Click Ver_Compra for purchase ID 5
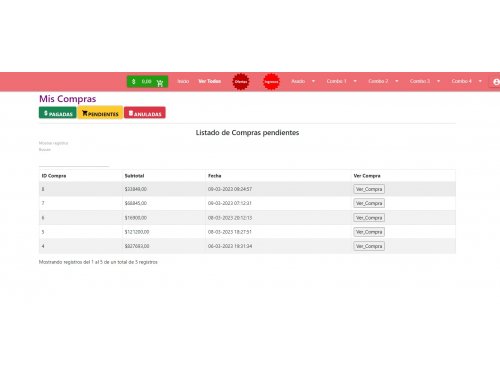 pos(369,232)
